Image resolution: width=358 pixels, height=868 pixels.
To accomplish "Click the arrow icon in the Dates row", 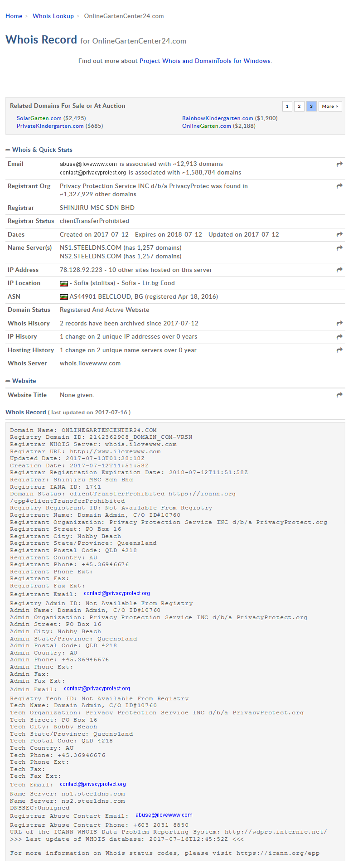I will coord(339,234).
